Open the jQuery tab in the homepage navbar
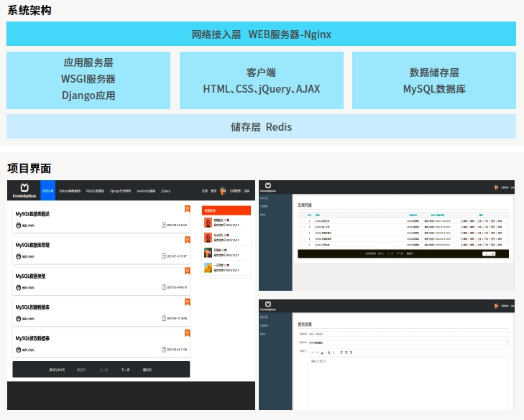524x420 pixels. pos(165,191)
